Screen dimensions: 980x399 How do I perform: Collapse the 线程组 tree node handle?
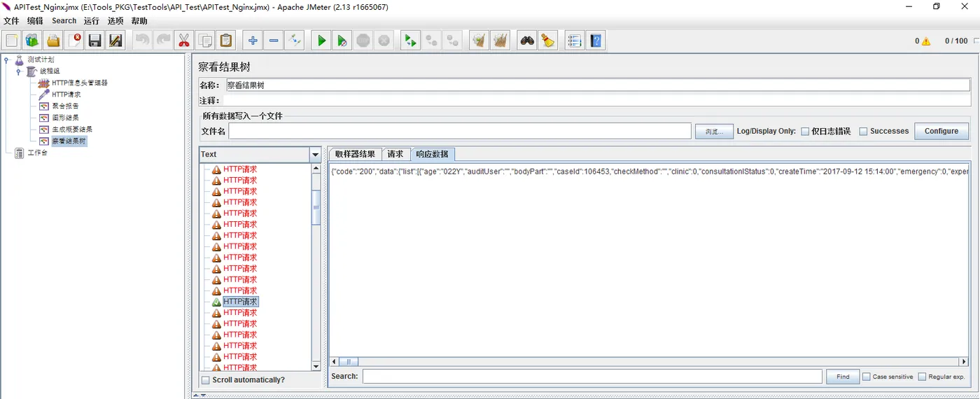coord(18,71)
